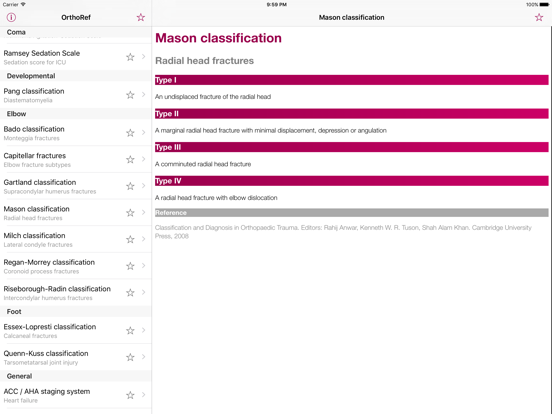
Task: Star the Essex-Lopresti classification entry
Action: (130, 331)
